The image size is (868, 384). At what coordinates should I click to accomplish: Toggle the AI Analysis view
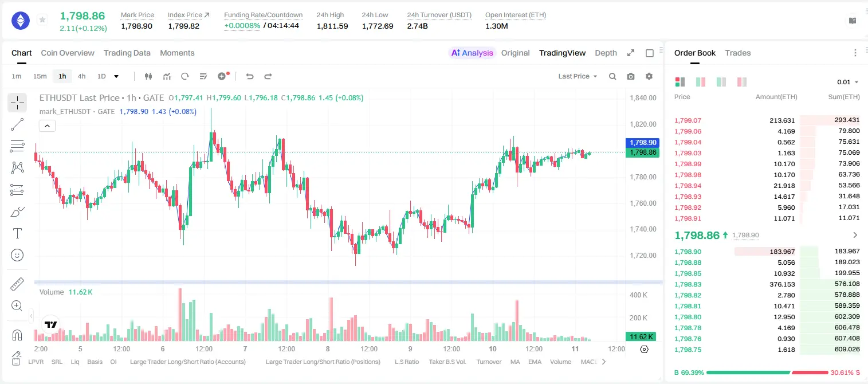(x=472, y=53)
